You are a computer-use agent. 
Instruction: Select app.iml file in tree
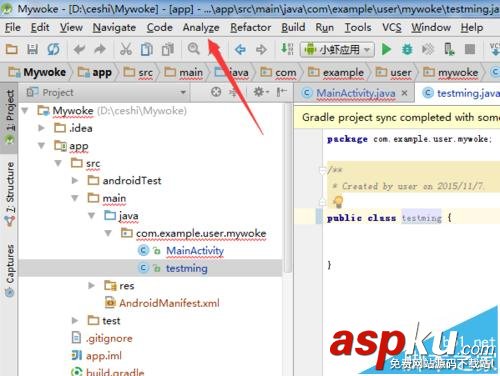point(104,356)
